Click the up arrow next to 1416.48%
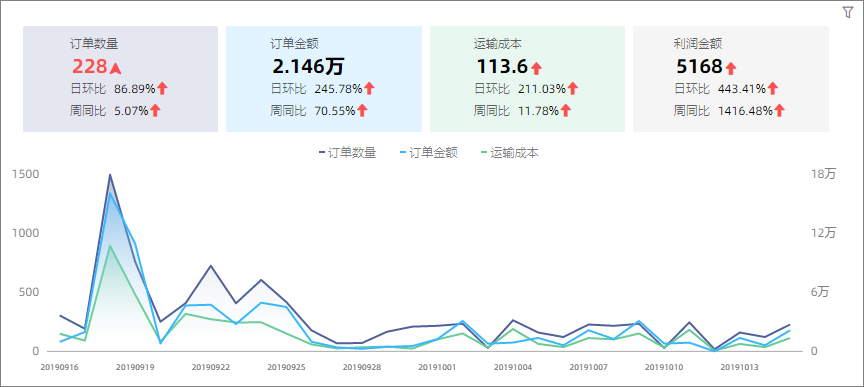The height and width of the screenshot is (387, 864). click(x=779, y=110)
